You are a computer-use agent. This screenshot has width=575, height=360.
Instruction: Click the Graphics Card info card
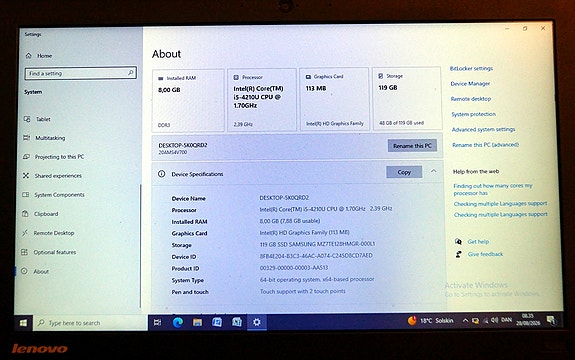tap(334, 98)
